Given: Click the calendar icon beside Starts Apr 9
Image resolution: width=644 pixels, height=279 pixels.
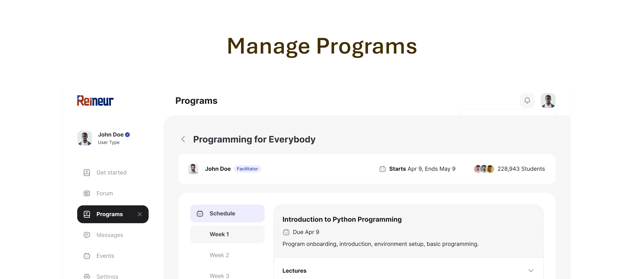Looking at the screenshot, I should tap(382, 169).
